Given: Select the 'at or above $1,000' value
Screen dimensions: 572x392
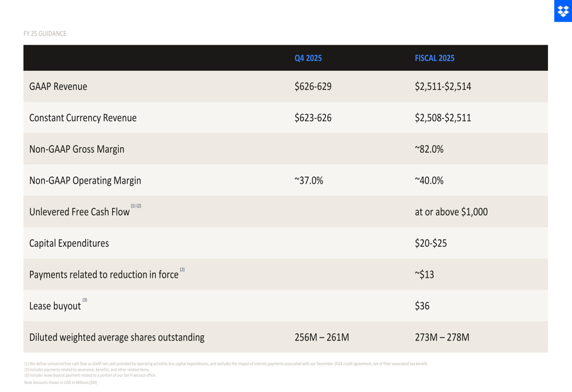Looking at the screenshot, I should (x=451, y=212).
